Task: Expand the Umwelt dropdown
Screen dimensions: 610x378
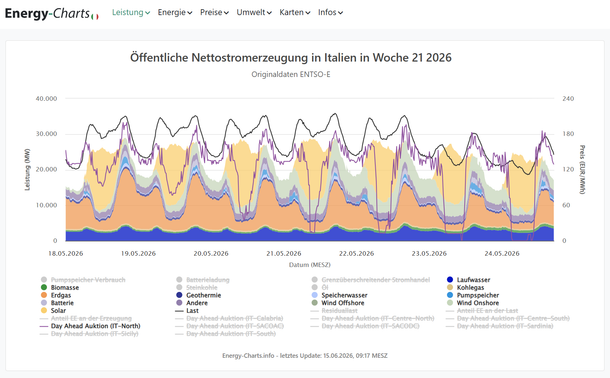Action: 254,12
